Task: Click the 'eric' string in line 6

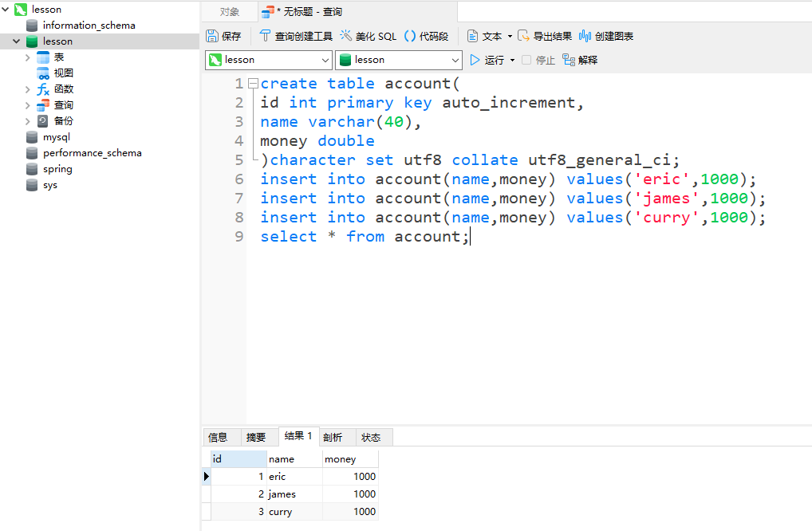Action: point(662,179)
